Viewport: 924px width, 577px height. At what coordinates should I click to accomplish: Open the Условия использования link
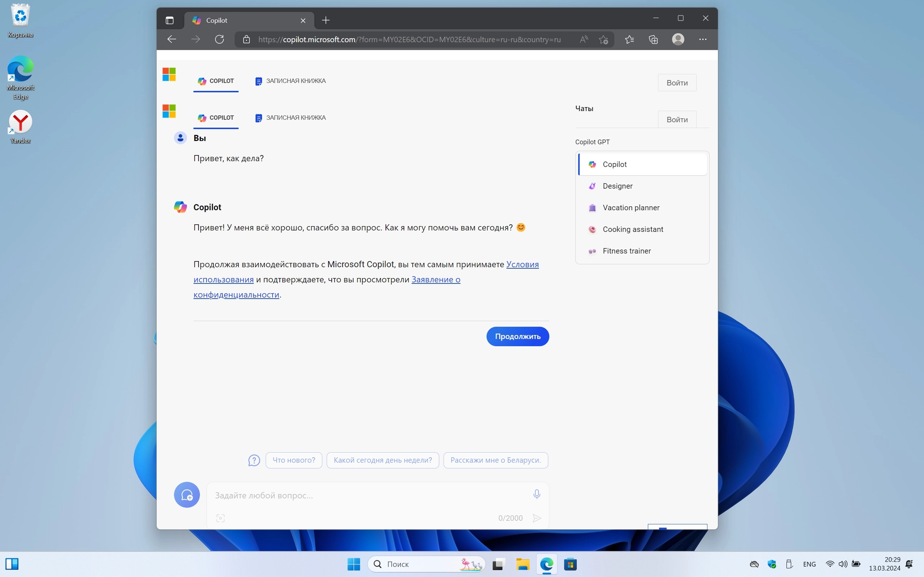pos(522,264)
